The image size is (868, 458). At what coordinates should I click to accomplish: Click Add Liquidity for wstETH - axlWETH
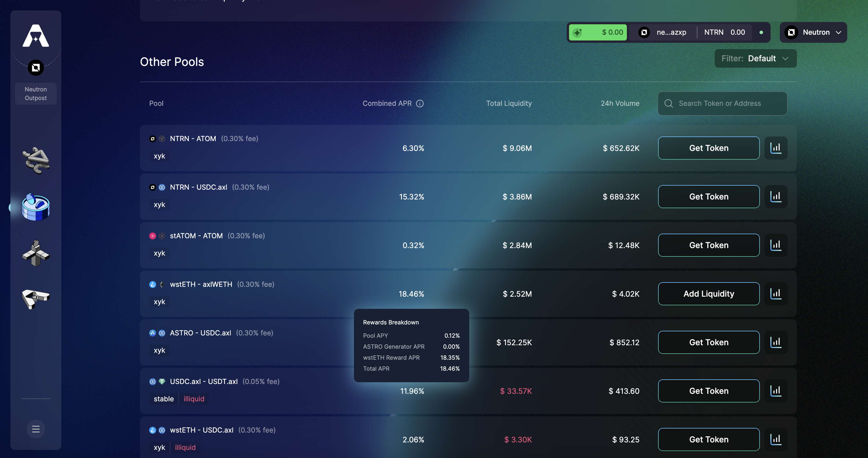coord(709,294)
